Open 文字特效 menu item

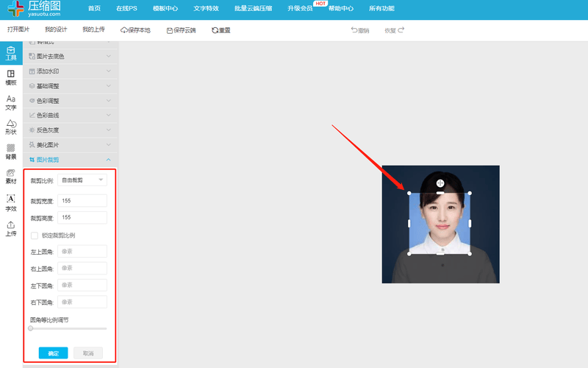[207, 8]
